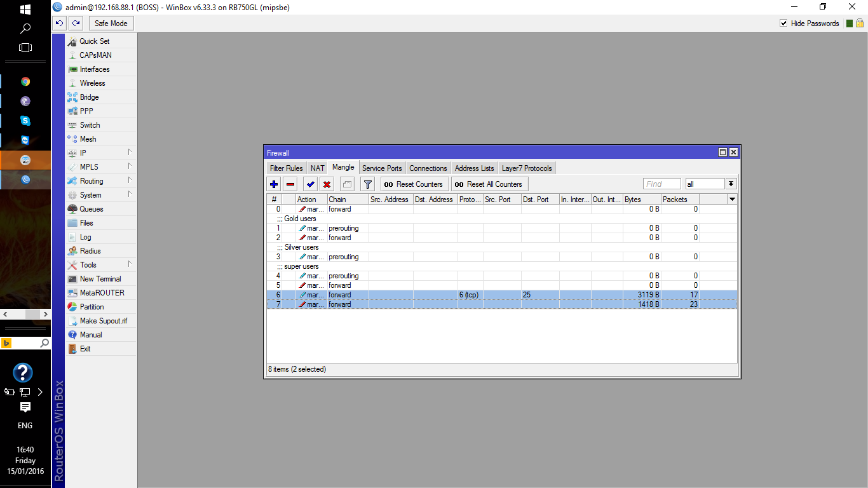Open the Radius section
The image size is (868, 488).
[101, 251]
